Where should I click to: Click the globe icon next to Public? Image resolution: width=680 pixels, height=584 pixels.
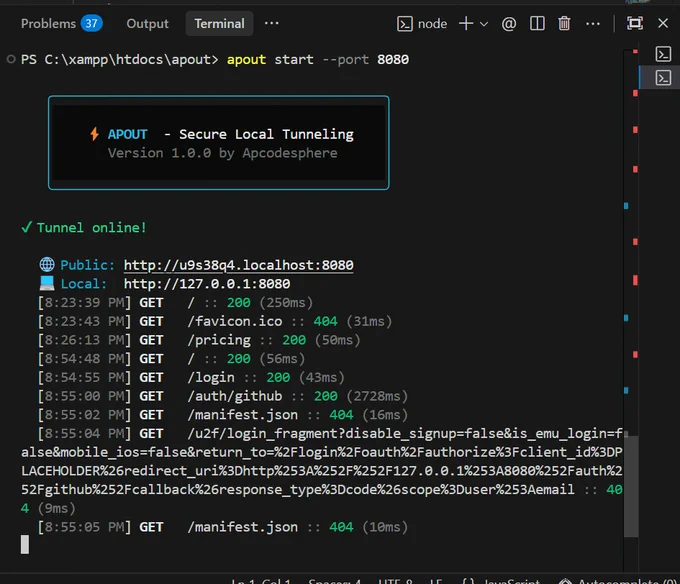pyautogui.click(x=47, y=264)
